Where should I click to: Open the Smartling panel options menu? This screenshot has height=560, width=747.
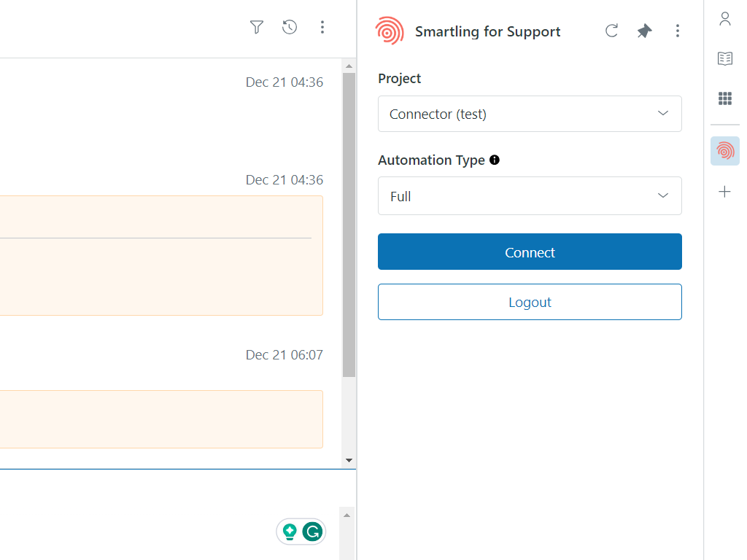point(678,31)
